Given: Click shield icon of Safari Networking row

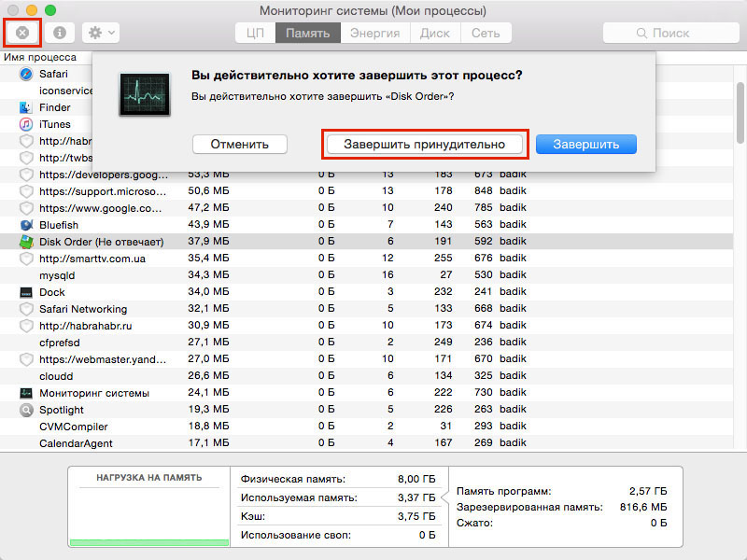Looking at the screenshot, I should click(x=26, y=309).
